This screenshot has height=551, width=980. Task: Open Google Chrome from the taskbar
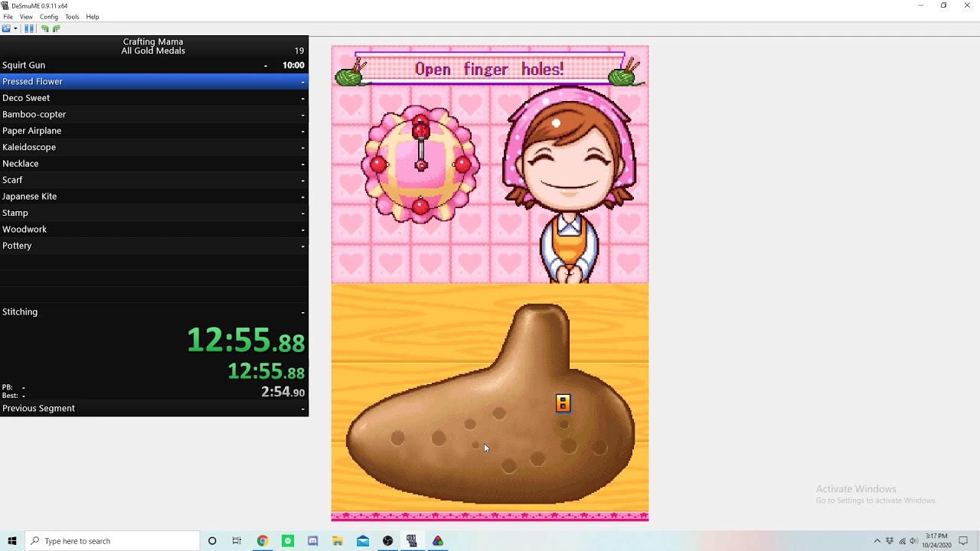pos(263,541)
